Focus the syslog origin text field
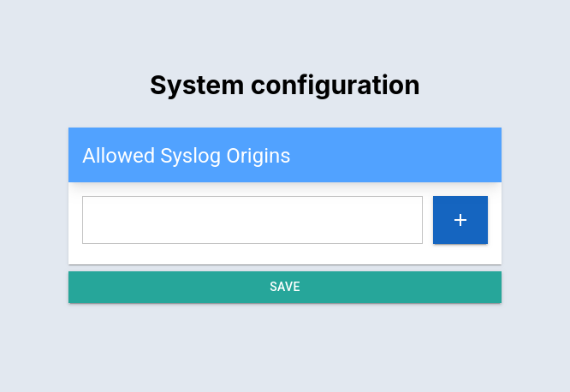 (x=252, y=220)
